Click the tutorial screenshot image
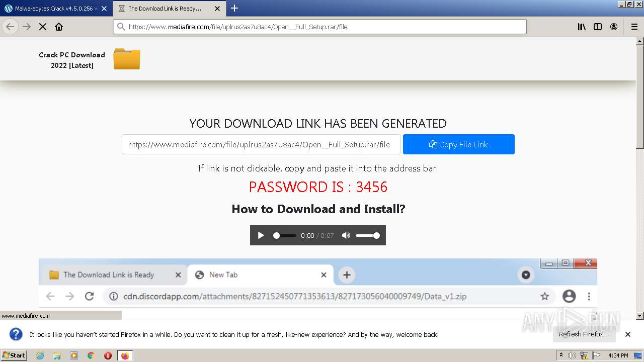 point(318,289)
